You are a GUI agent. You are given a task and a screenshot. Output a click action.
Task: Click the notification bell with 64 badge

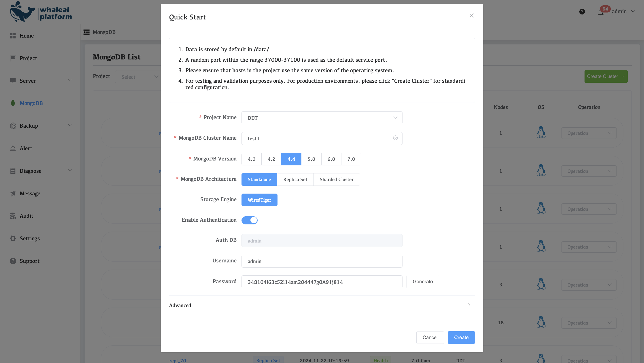click(x=600, y=12)
